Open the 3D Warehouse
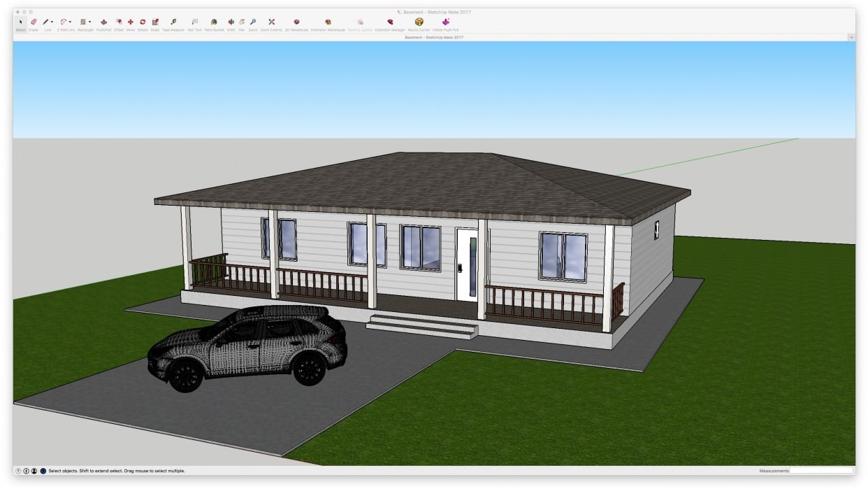The image size is (868, 489). pyautogui.click(x=296, y=22)
